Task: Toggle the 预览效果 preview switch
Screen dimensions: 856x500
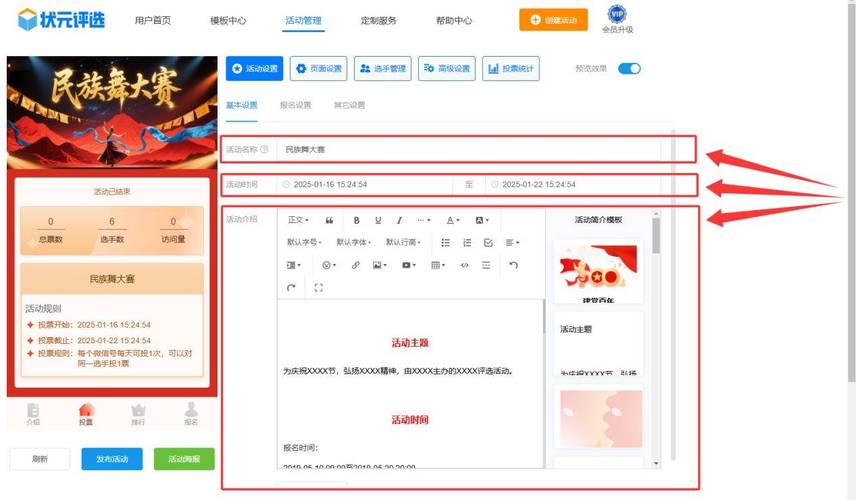Action: click(x=629, y=69)
